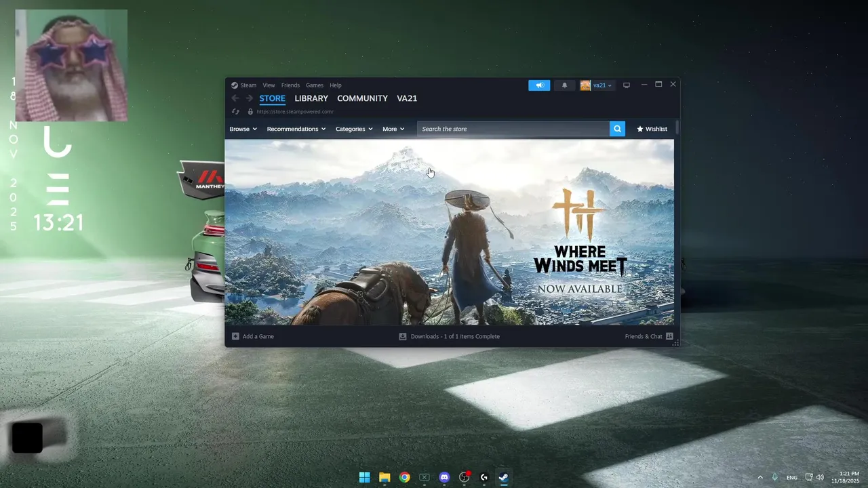Viewport: 868px width, 488px height.
Task: Click the blue search magnifier button
Action: pyautogui.click(x=617, y=129)
